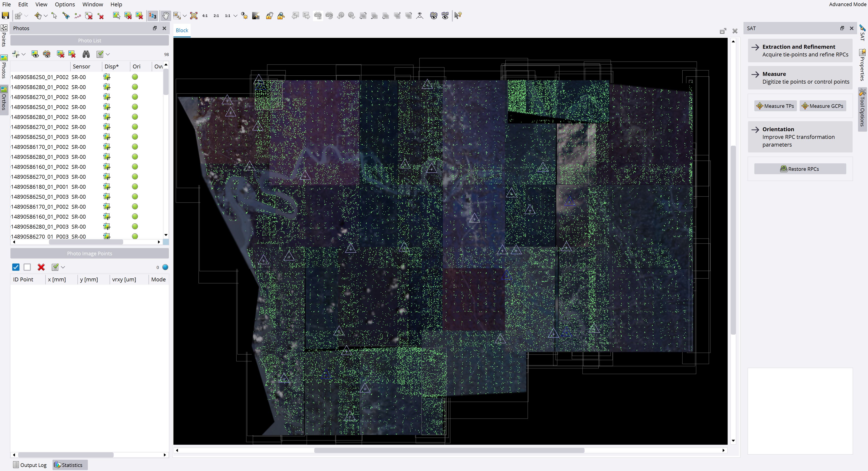868x471 pixels.
Task: Open the checklist dropdown in Photo List toolbar
Action: pos(108,54)
